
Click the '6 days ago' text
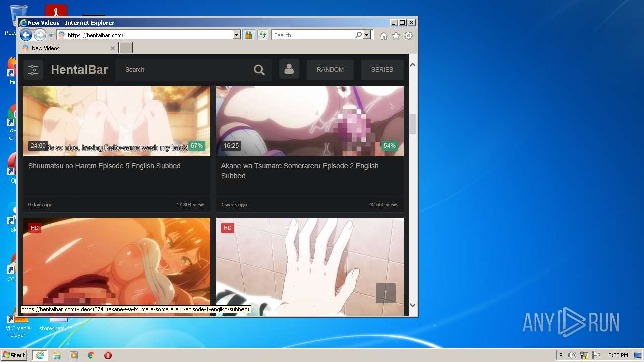40,205
